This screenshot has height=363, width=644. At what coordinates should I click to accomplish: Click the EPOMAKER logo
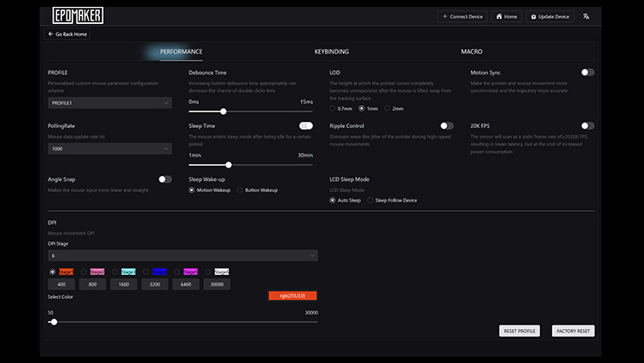point(78,15)
